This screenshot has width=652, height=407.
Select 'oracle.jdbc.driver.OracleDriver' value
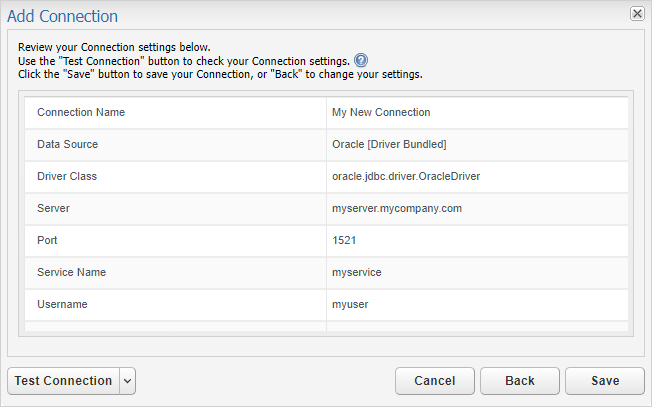coord(406,176)
